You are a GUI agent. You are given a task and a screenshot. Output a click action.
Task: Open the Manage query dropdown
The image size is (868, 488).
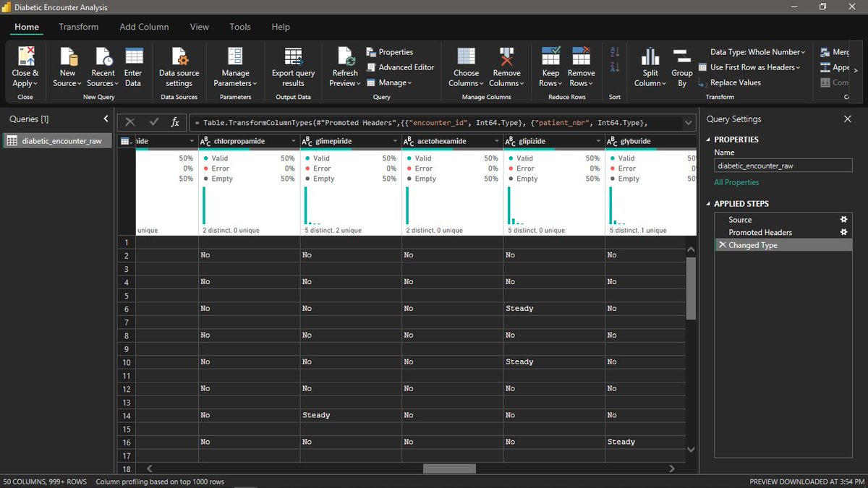[x=388, y=82]
